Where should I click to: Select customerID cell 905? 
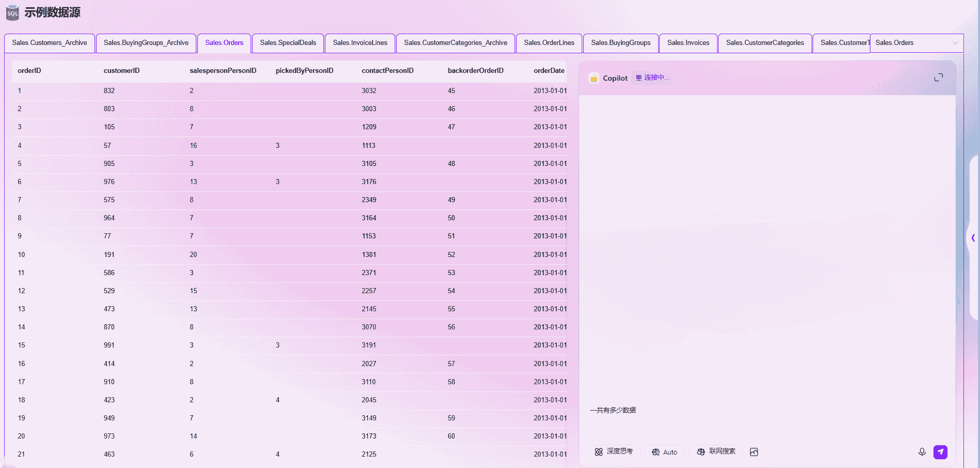[109, 164]
